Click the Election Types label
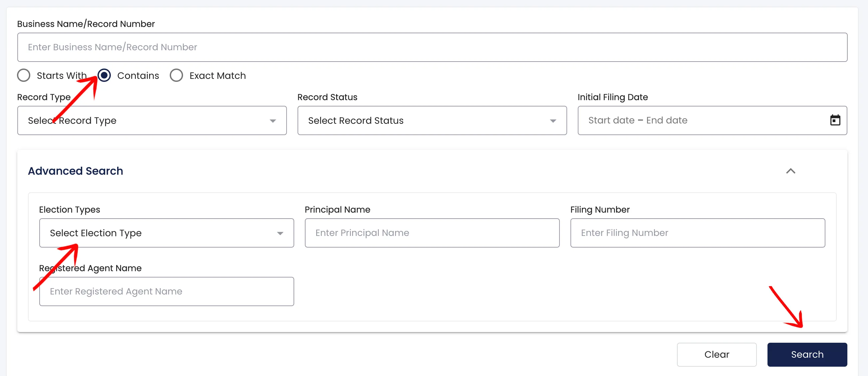The height and width of the screenshot is (376, 868). tap(70, 210)
